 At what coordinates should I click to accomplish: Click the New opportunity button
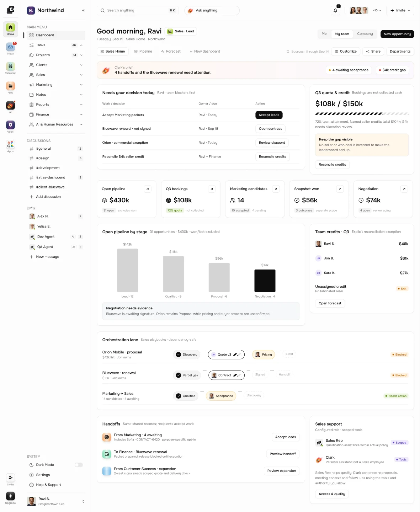pyautogui.click(x=397, y=34)
